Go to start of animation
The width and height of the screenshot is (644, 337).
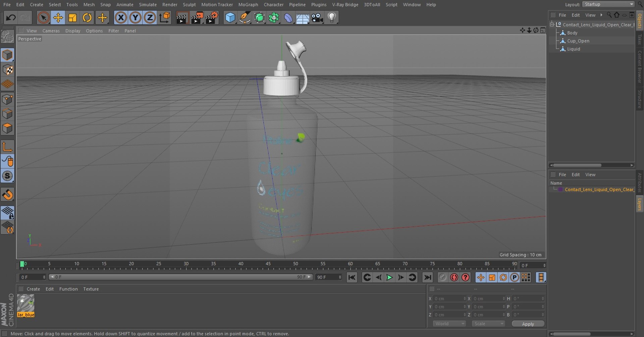pos(352,278)
